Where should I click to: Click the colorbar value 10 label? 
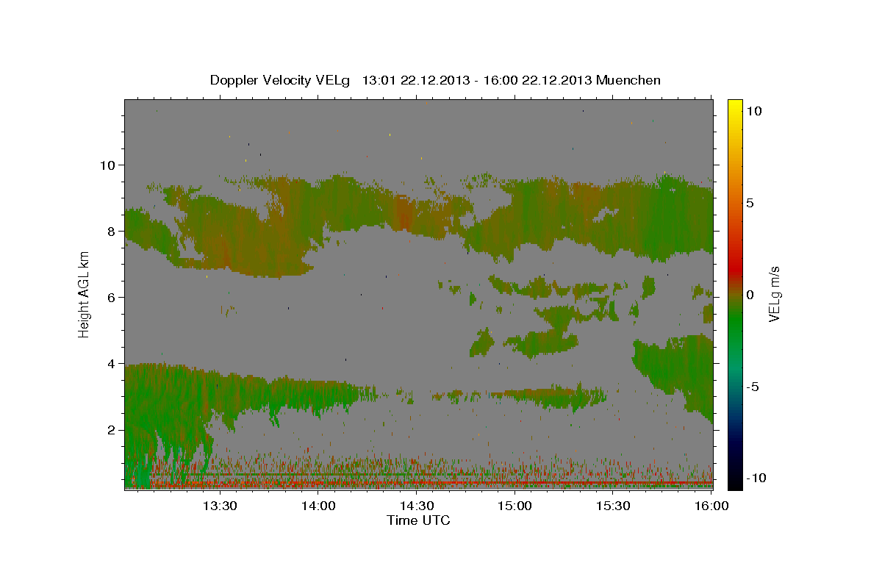[754, 111]
